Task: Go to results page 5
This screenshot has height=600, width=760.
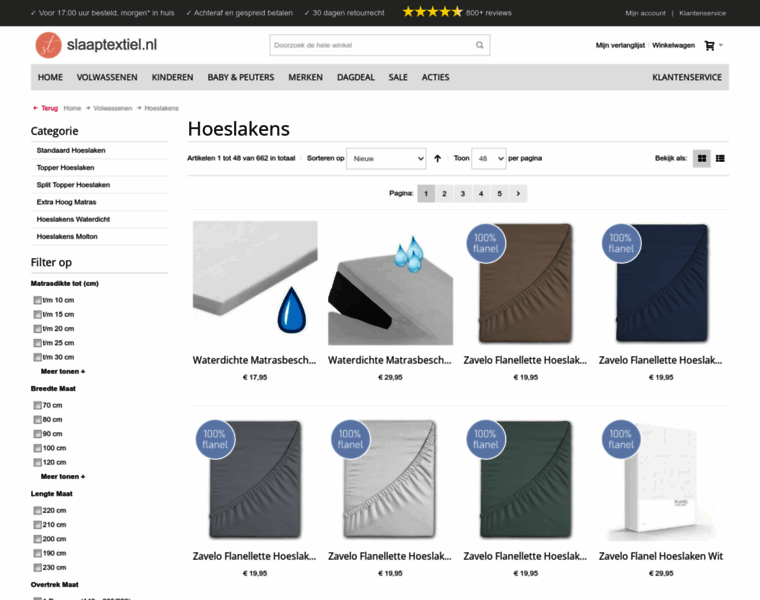Action: pyautogui.click(x=499, y=193)
